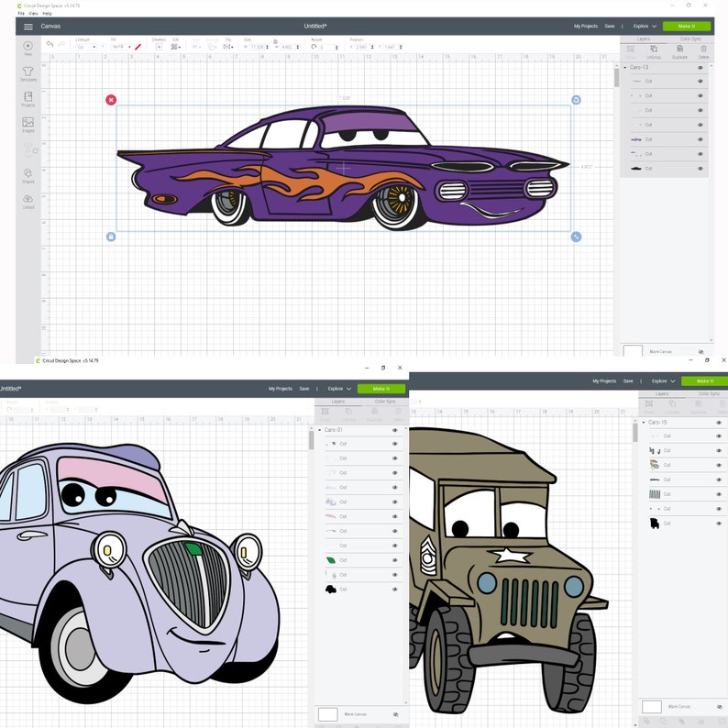This screenshot has width=728, height=728.
Task: Click red X delete handle on purple car
Action: pos(111,100)
